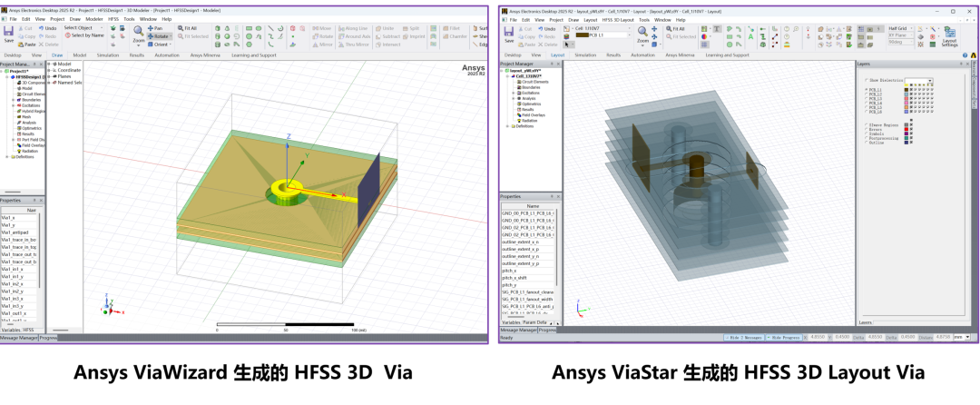
Task: Toggle Show Dielectrics option in Layers panel
Action: [x=867, y=80]
